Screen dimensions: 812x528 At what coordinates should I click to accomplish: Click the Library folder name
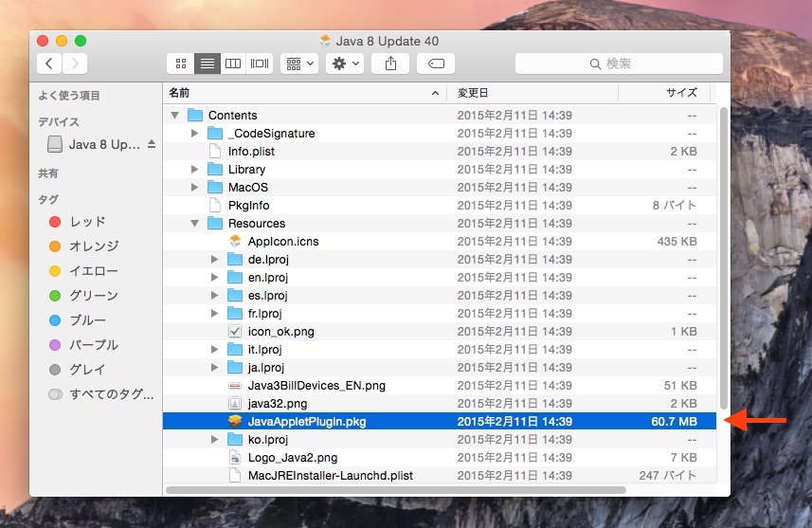(246, 170)
